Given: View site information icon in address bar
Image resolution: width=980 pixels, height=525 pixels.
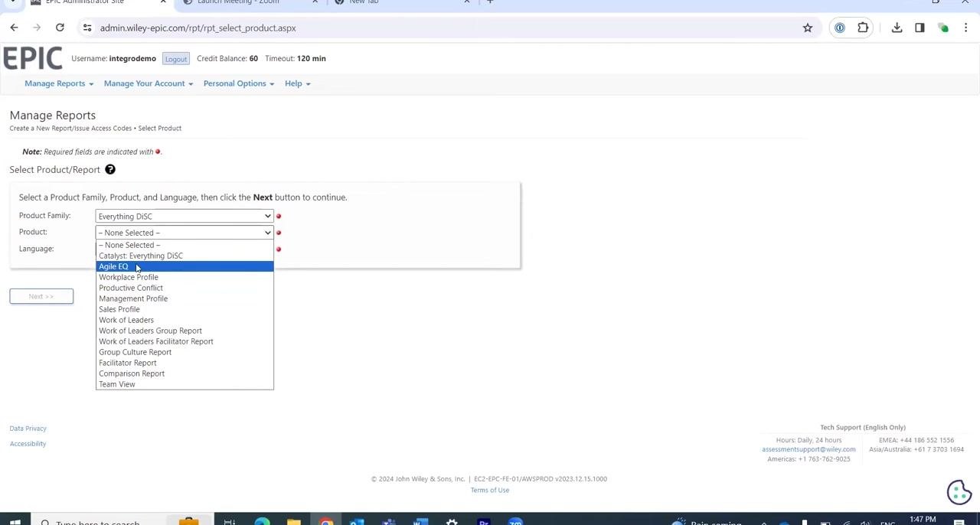Looking at the screenshot, I should [x=87, y=28].
